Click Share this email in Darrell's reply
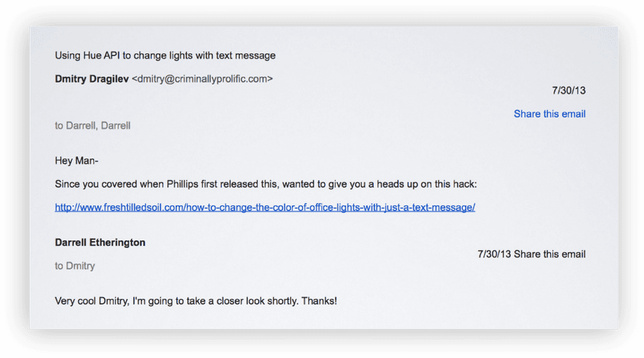Screen dimensions: 644x358 (x=550, y=254)
